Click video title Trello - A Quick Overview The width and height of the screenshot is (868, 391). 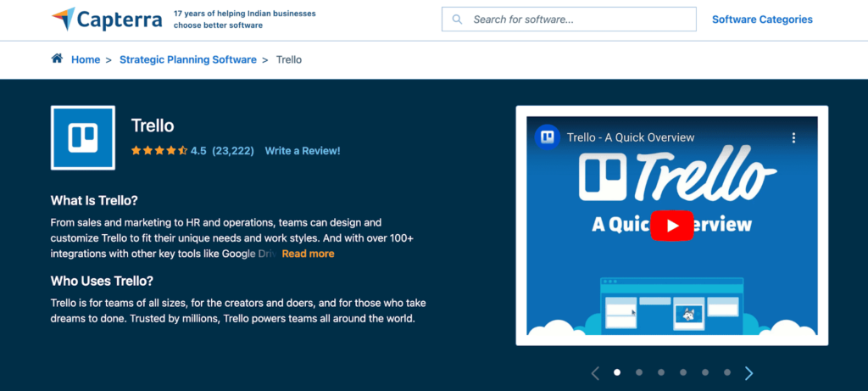tap(631, 138)
